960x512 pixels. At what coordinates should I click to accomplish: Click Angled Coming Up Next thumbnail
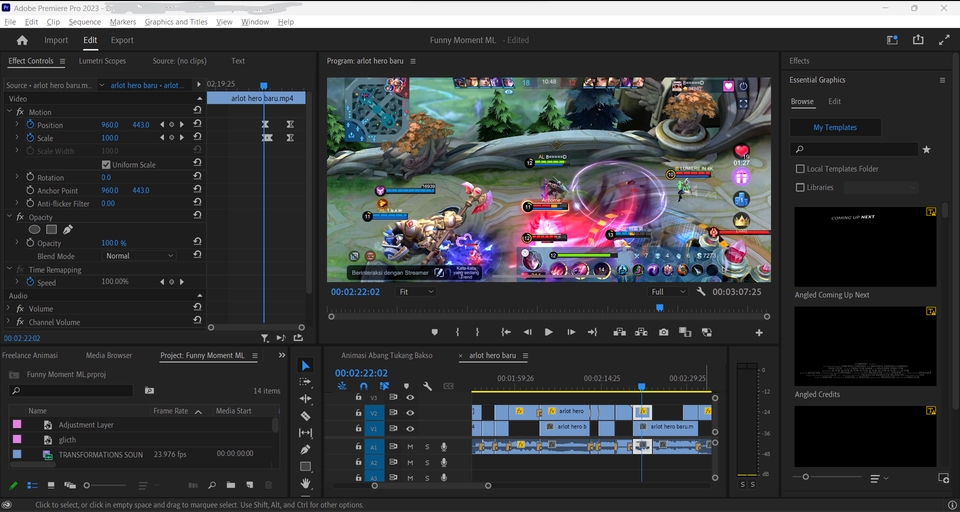(865, 247)
